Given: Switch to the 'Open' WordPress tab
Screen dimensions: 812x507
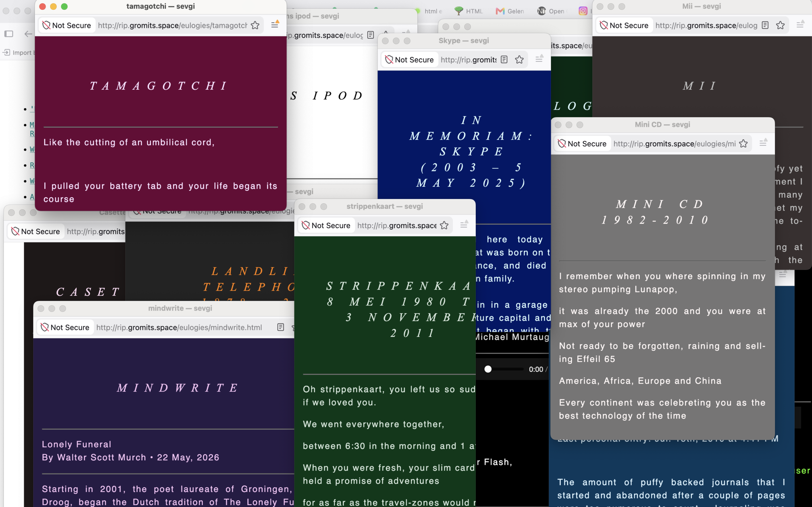Looking at the screenshot, I should (551, 11).
